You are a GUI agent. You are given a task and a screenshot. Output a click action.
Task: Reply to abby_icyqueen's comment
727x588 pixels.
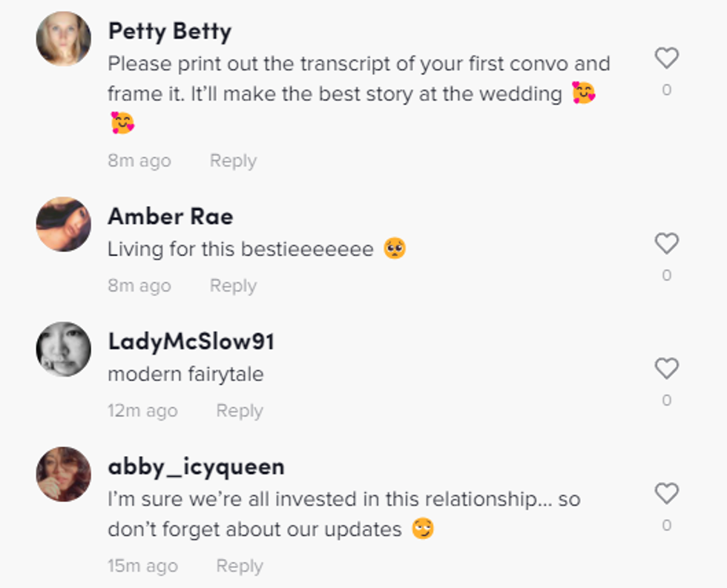tap(239, 566)
